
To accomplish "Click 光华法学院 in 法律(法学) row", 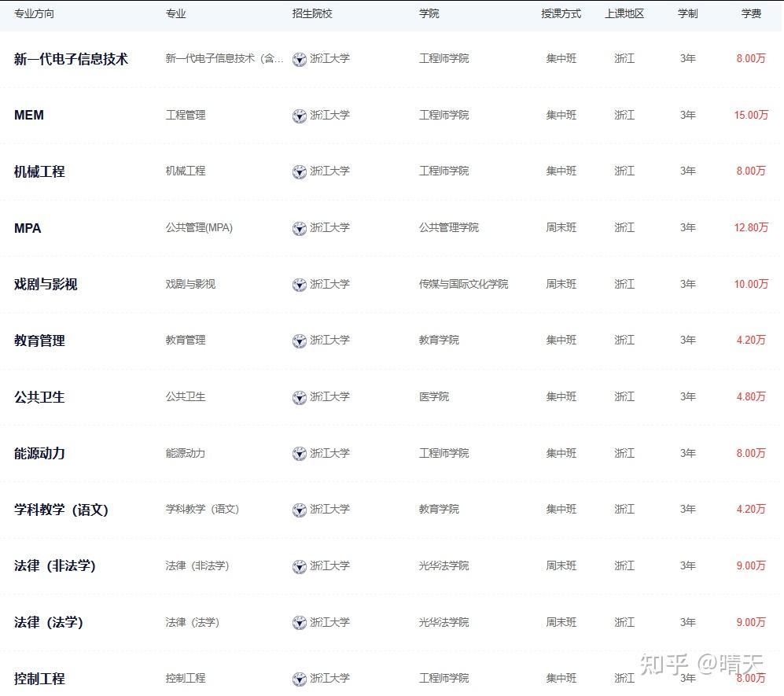I will point(444,622).
